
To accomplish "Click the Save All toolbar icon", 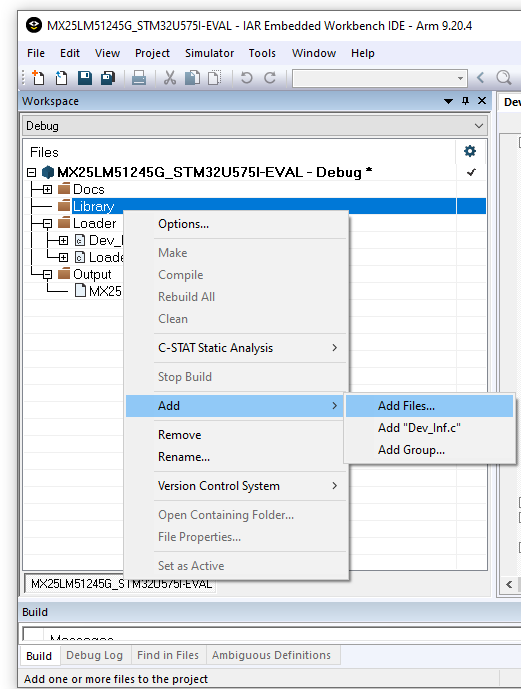I will 108,78.
